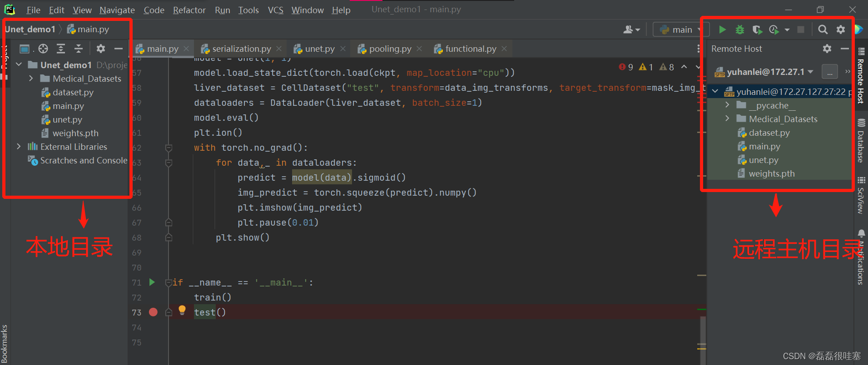Toggle the breakpoint on line 73

pos(153,312)
